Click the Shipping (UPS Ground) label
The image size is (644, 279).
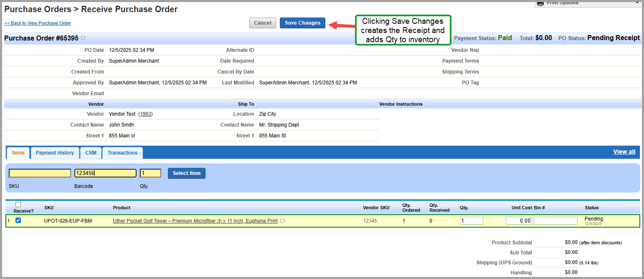coord(504,263)
